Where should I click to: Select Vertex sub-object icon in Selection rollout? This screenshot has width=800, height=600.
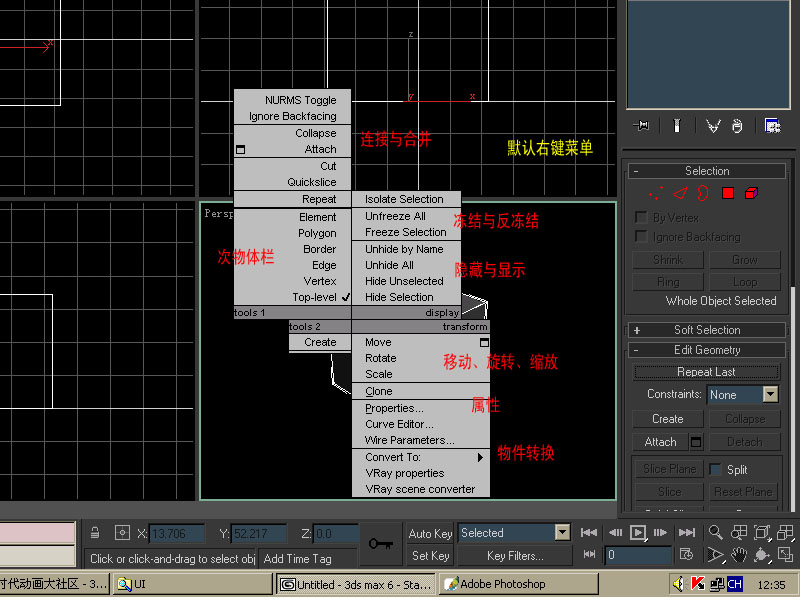coord(656,192)
